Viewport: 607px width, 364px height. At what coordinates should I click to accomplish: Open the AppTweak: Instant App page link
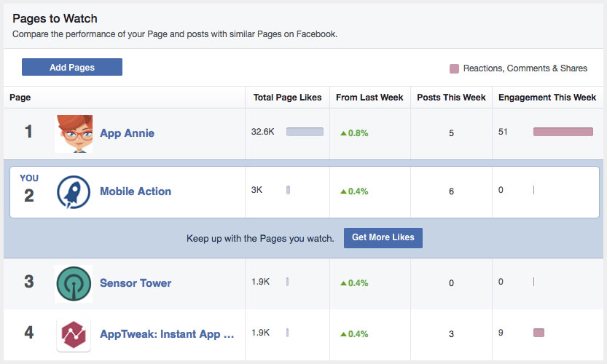pyautogui.click(x=167, y=334)
